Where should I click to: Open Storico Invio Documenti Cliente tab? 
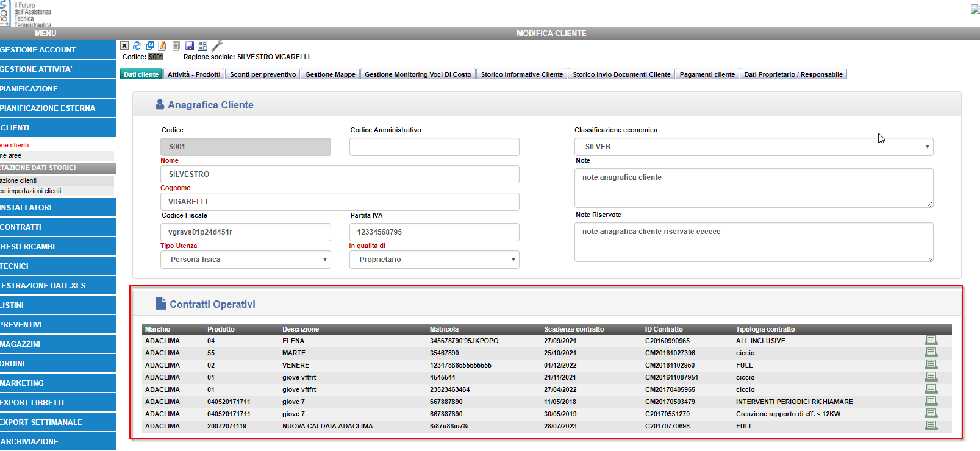pos(621,74)
